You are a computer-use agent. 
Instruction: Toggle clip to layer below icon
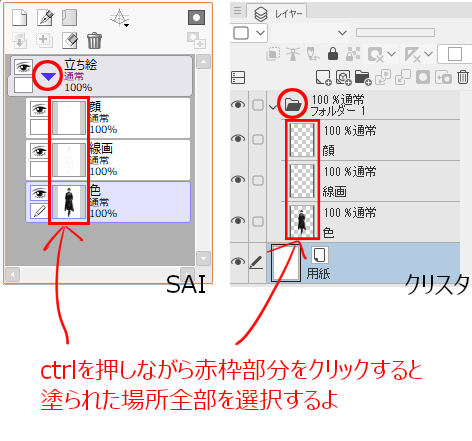[273, 54]
